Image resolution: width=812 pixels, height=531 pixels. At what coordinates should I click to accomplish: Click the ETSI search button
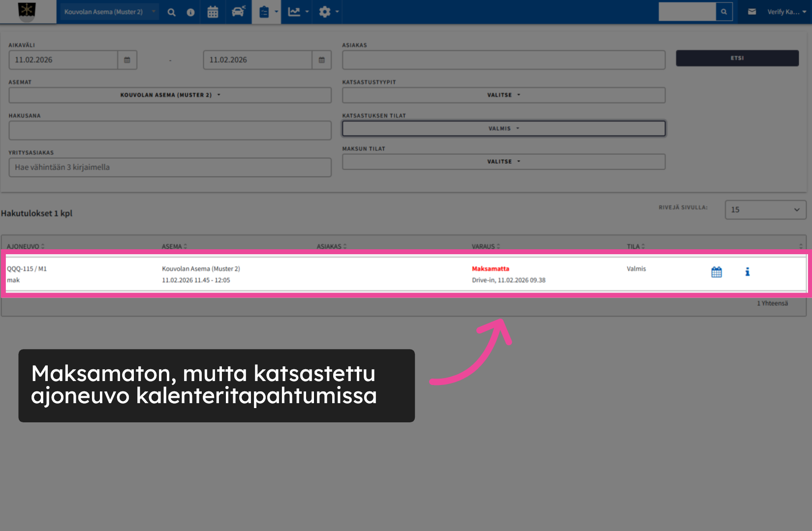pyautogui.click(x=737, y=58)
